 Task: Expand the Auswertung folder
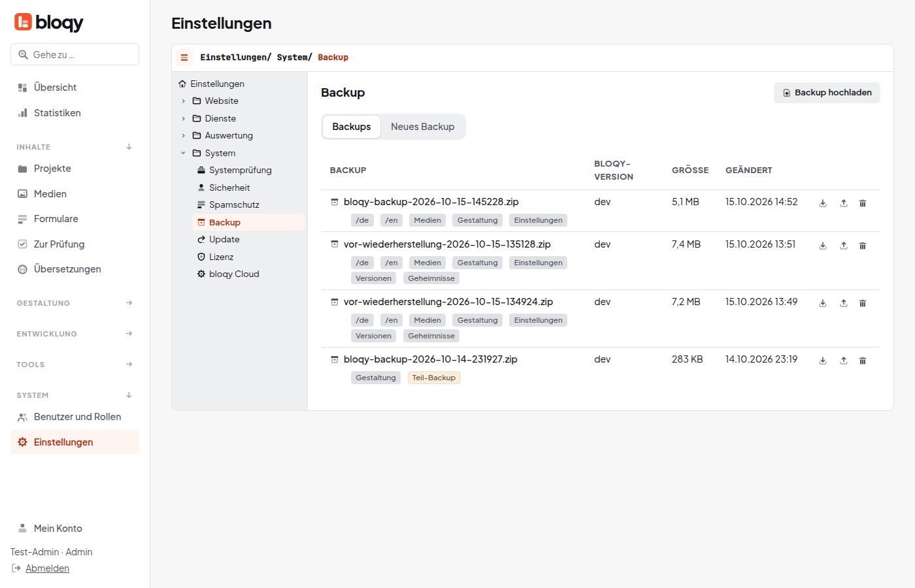[x=184, y=136]
